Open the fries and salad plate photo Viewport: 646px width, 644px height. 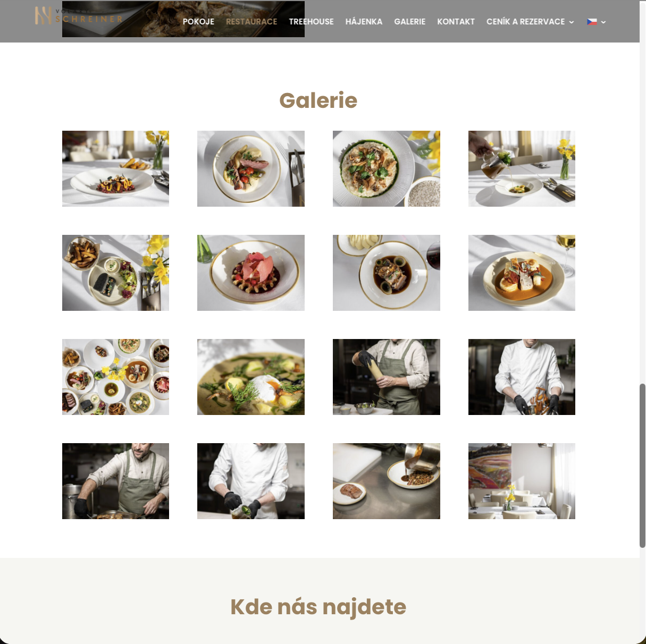pos(115,273)
